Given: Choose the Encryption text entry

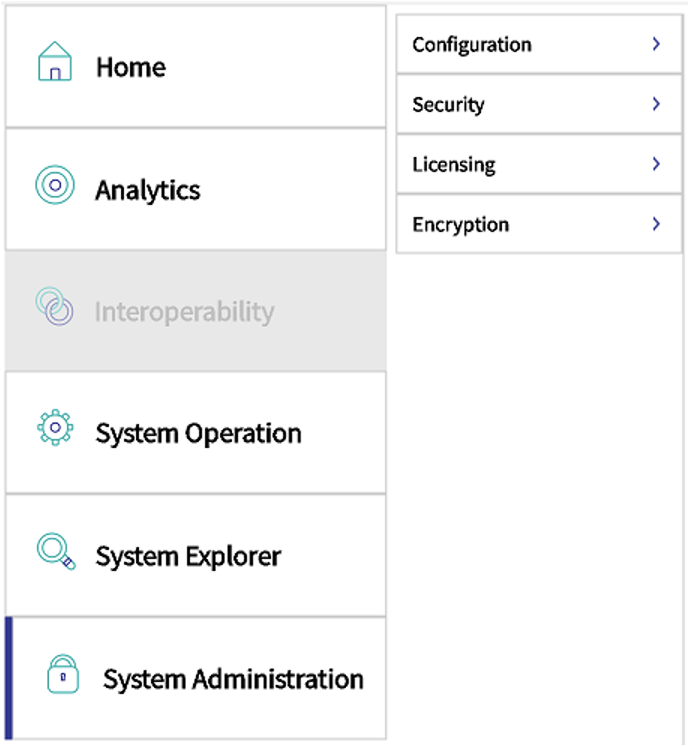Looking at the screenshot, I should click(460, 225).
